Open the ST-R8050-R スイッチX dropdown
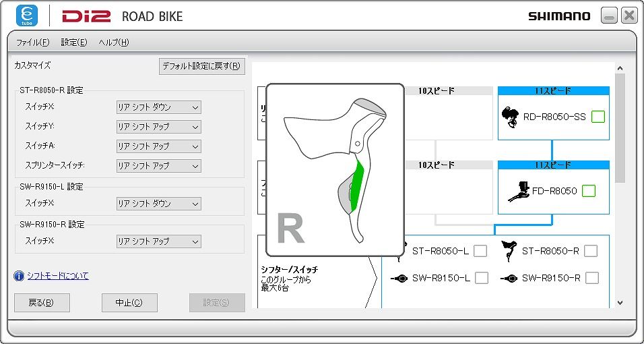 [x=158, y=107]
